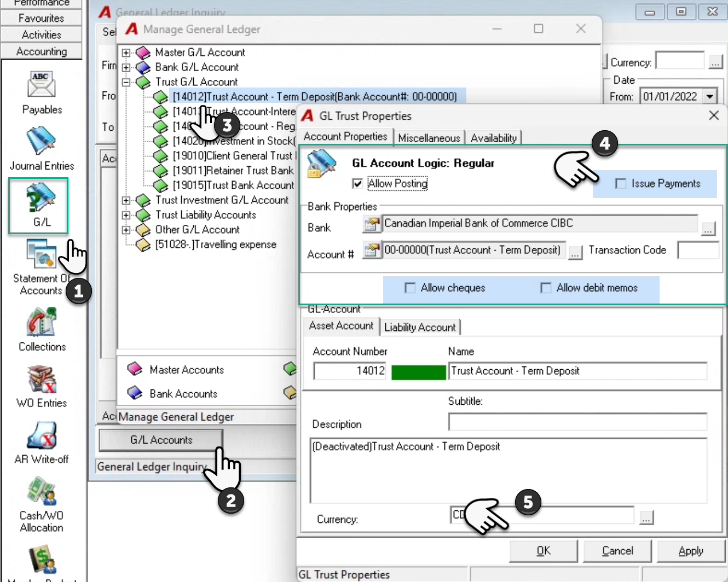Open the From date dropdown arrow
Viewport: 728px width, 582px height.
[710, 97]
